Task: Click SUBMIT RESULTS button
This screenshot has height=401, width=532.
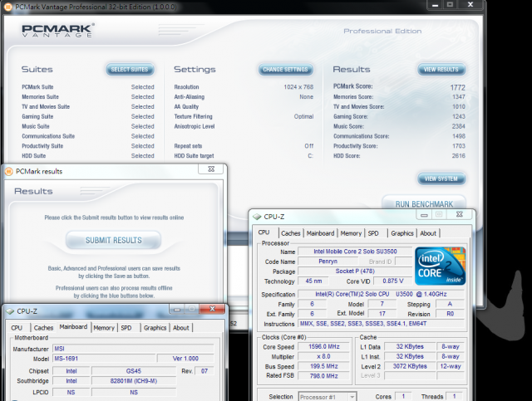Action: click(x=113, y=240)
